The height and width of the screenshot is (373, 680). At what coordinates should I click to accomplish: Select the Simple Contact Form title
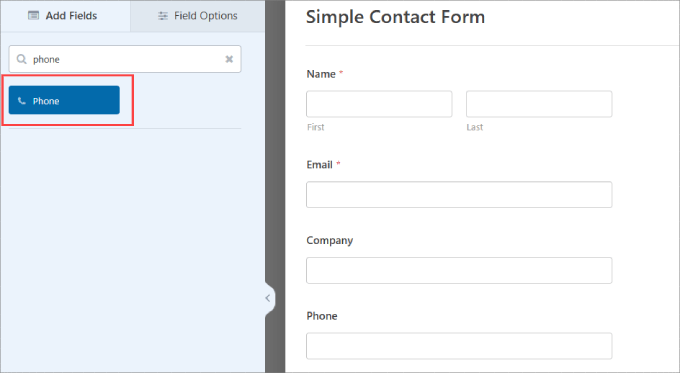click(x=396, y=17)
